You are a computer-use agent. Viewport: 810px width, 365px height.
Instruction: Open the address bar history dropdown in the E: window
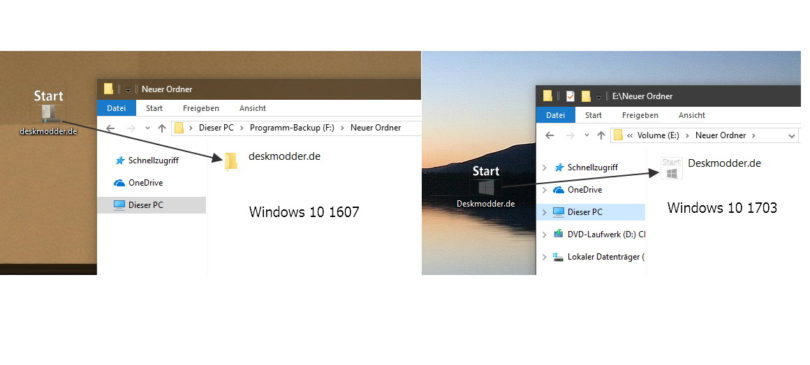[x=792, y=136]
